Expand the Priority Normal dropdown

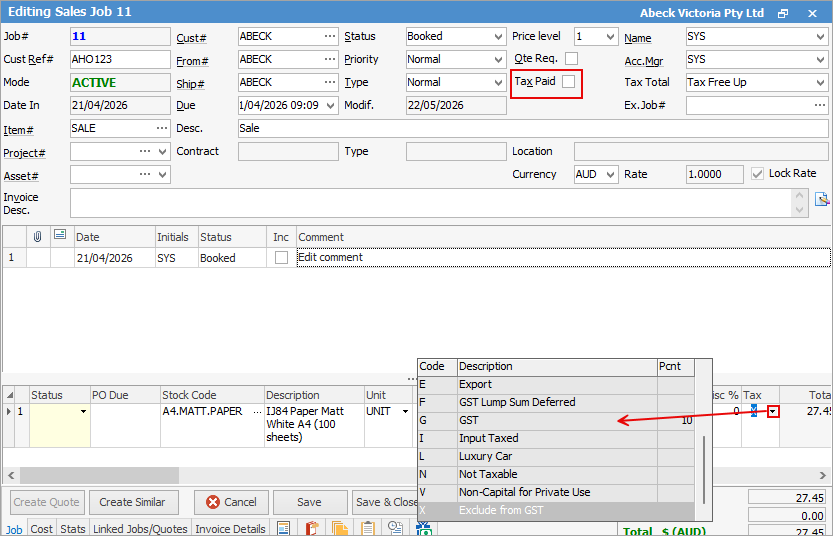498,59
